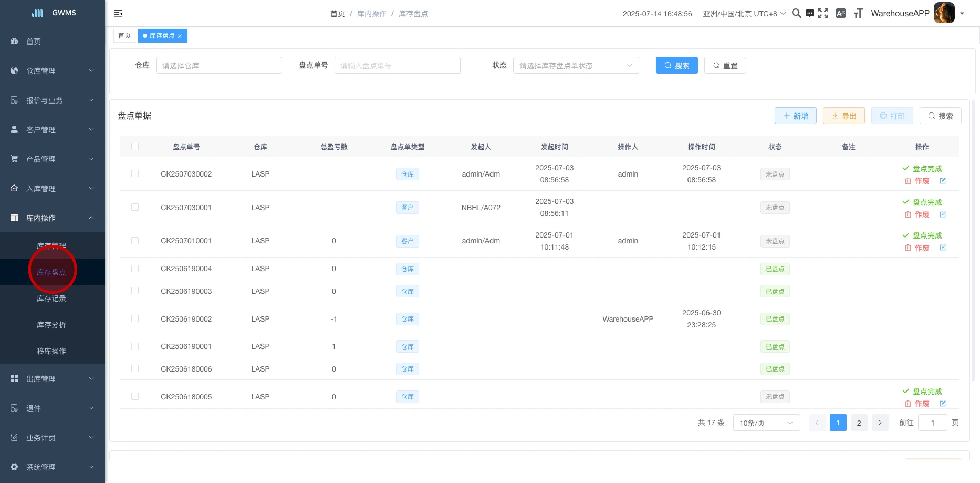Open 库存记录 in the sidebar submenu

click(51, 299)
